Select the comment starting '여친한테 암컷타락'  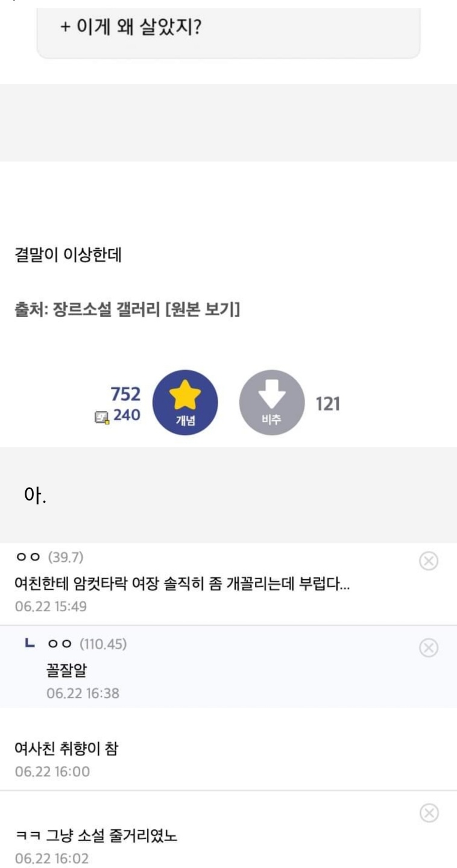pyautogui.click(x=182, y=584)
